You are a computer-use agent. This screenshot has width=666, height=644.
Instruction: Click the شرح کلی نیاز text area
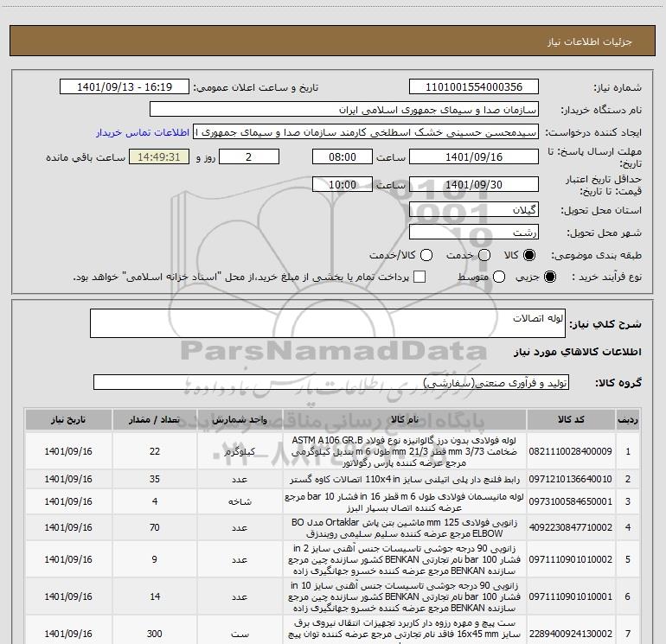point(328,323)
